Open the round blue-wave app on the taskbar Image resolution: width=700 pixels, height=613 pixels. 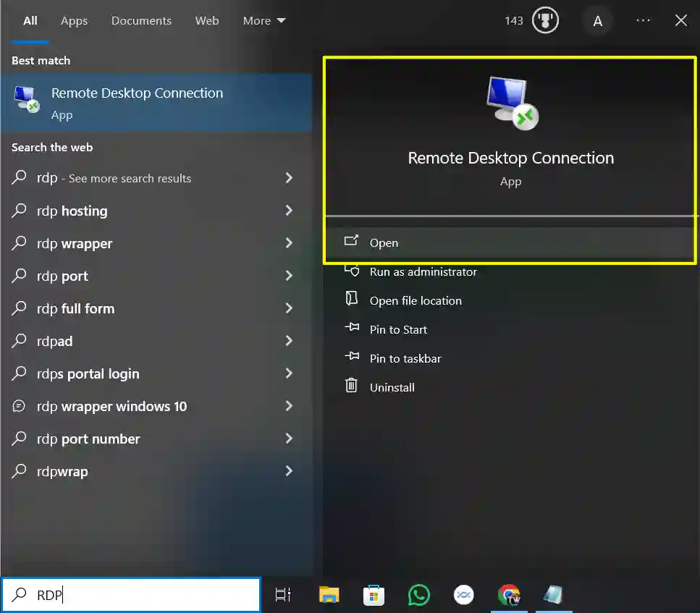click(464, 595)
